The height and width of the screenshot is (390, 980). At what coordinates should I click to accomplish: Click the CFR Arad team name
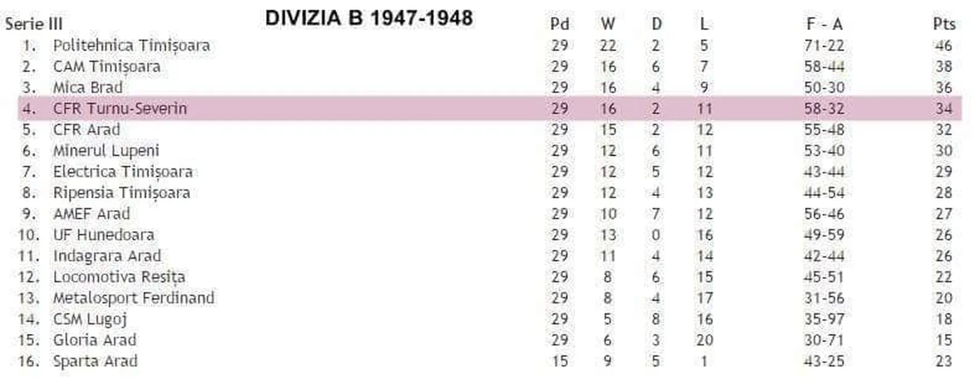point(86,130)
